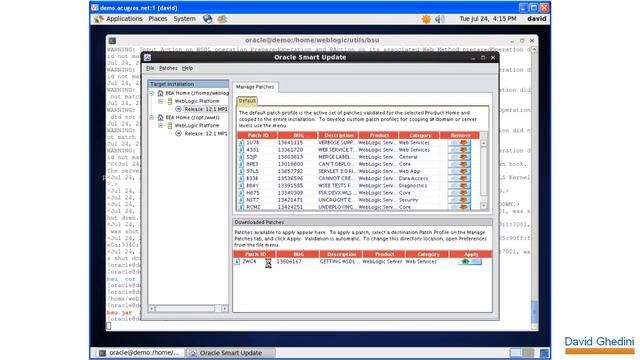Remove patch 97LS using its Remove button

(x=459, y=171)
